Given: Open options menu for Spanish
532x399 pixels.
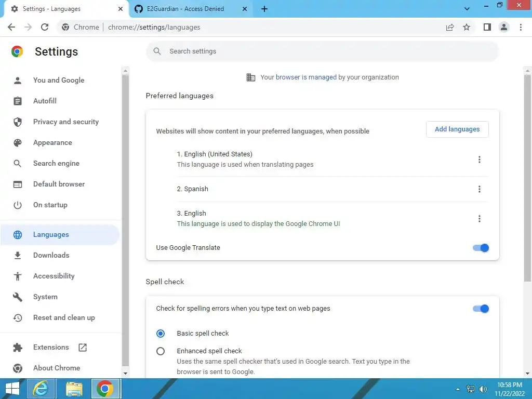Looking at the screenshot, I should (480, 189).
